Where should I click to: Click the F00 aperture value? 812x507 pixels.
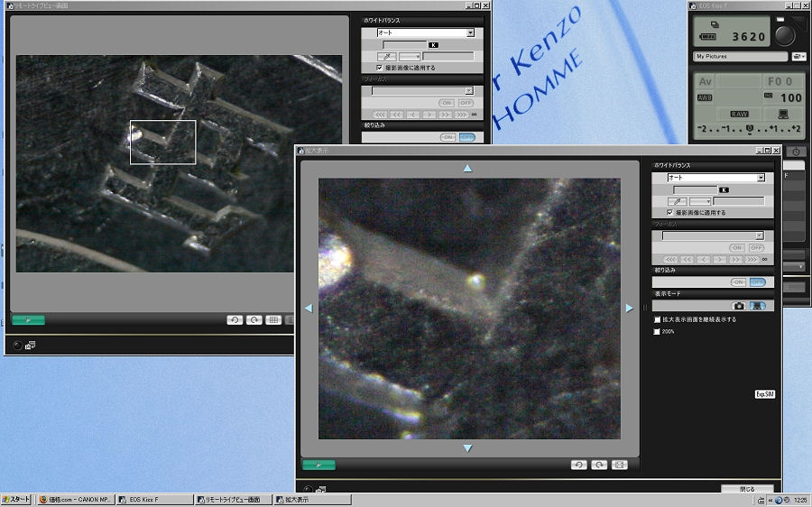(x=782, y=81)
